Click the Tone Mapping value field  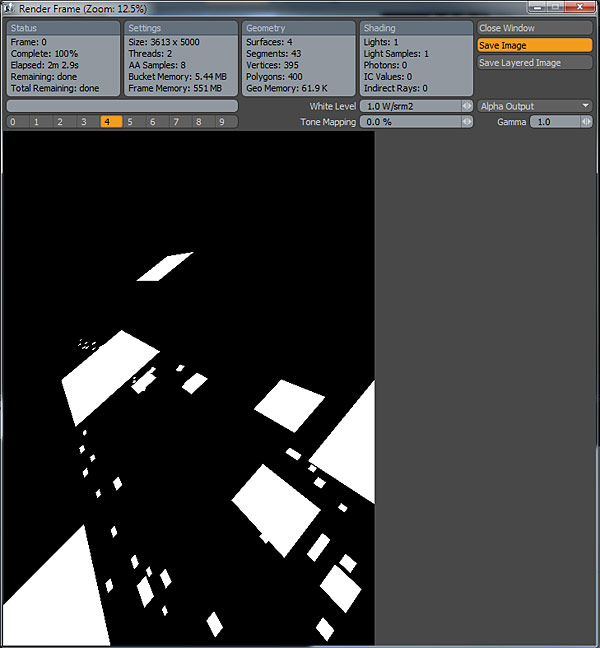[x=411, y=122]
